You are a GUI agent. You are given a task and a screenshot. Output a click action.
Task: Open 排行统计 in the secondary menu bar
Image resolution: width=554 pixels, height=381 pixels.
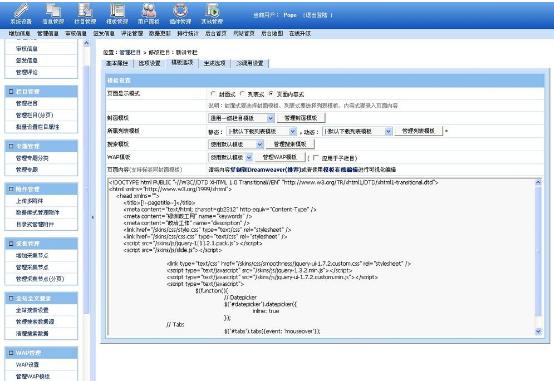coord(188,34)
